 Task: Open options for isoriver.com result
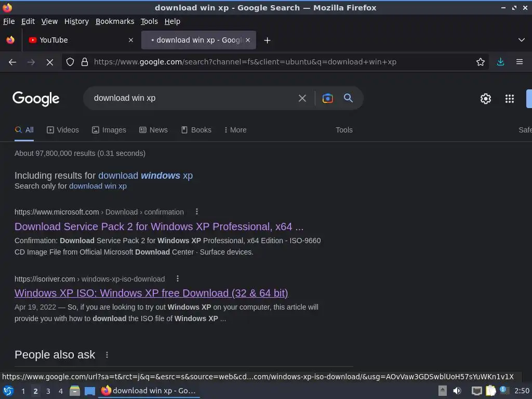[178, 278]
